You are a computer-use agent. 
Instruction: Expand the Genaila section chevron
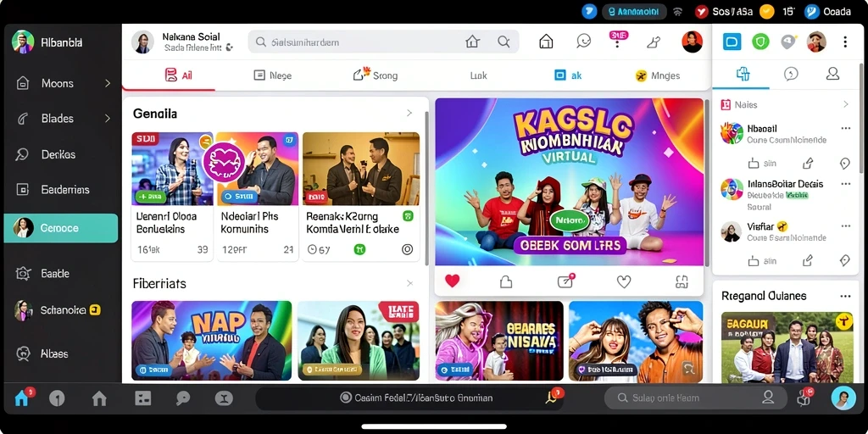click(x=409, y=113)
